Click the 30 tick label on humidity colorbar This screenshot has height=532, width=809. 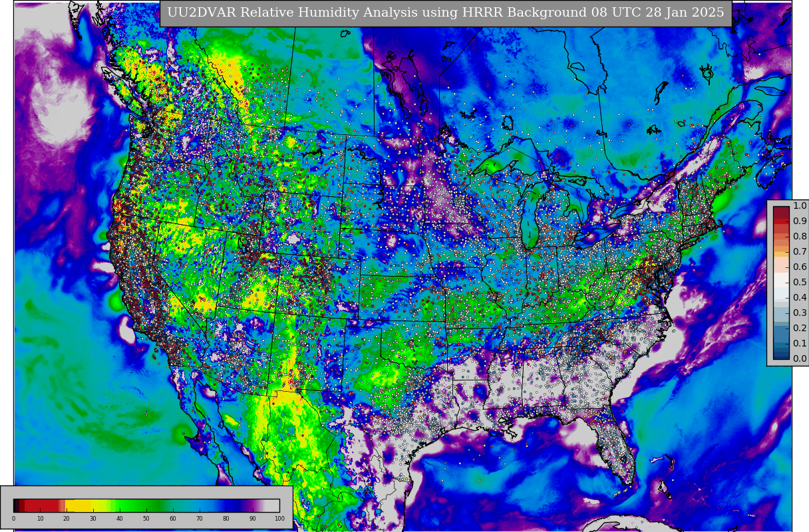click(x=93, y=519)
